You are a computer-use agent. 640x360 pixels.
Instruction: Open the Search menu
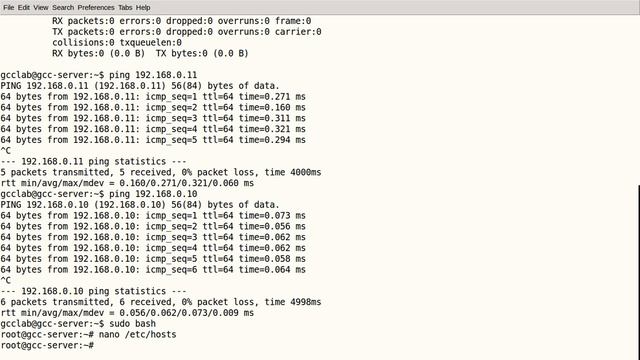[x=63, y=7]
